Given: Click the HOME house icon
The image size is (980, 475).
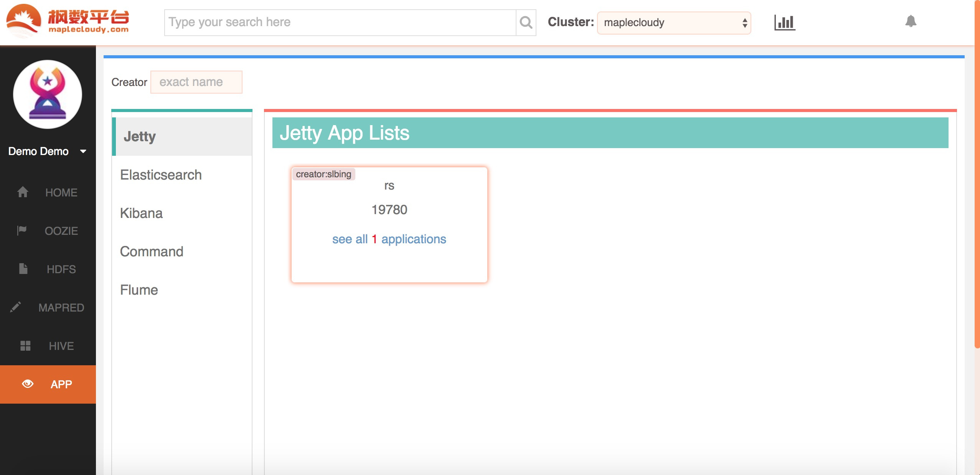Looking at the screenshot, I should (23, 192).
